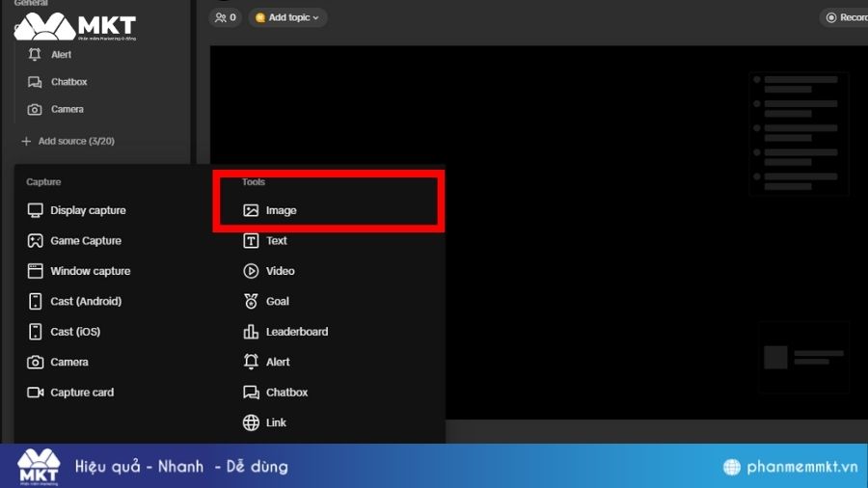Select the Image menu entry label
This screenshot has width=868, height=488.
coord(281,210)
